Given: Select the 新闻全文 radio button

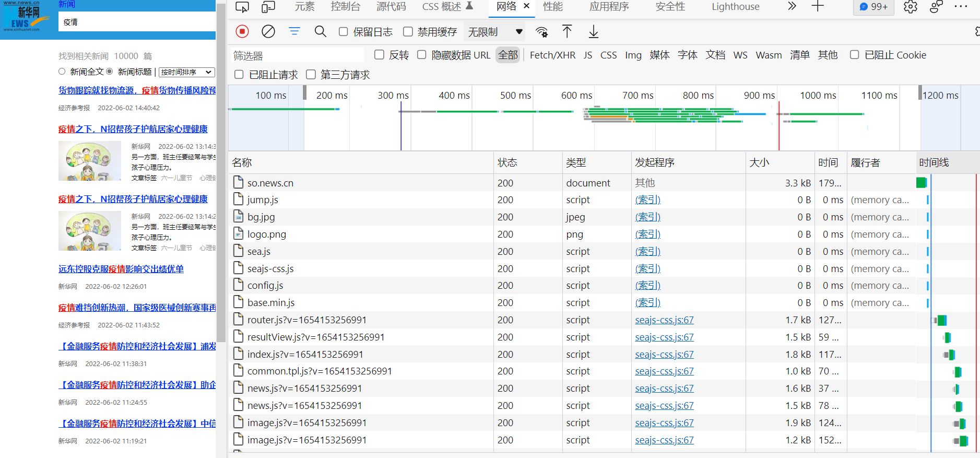Looking at the screenshot, I should point(62,72).
